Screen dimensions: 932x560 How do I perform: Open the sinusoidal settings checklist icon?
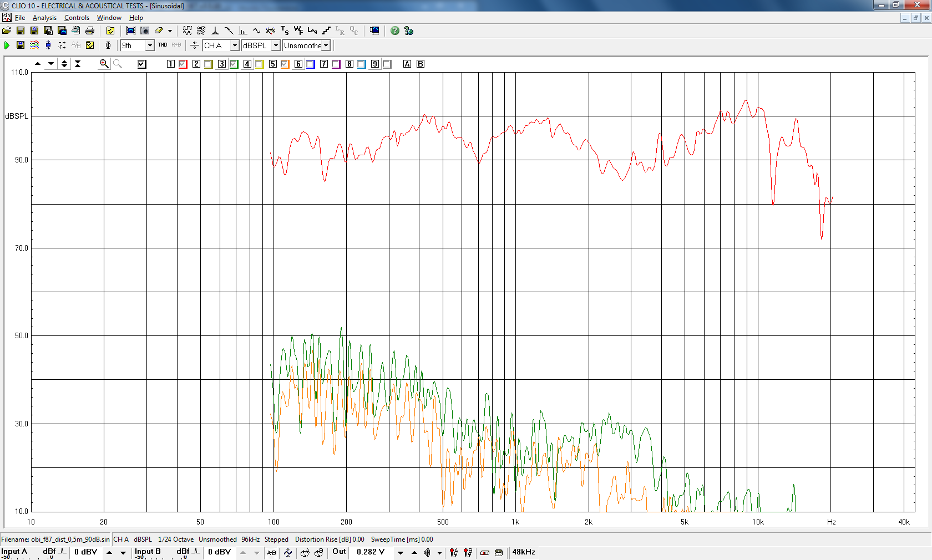(x=90, y=45)
